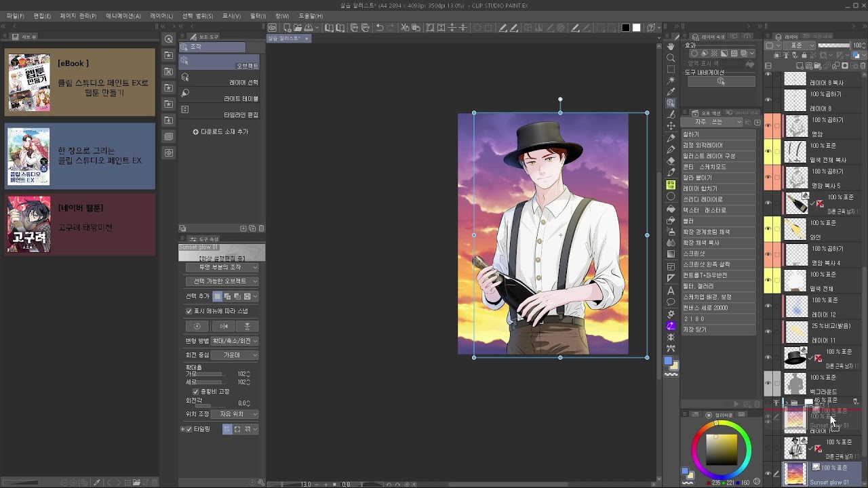Click the help question mark icon in command bar
Image resolution: width=868 pixels, height=488 pixels.
[x=651, y=28]
